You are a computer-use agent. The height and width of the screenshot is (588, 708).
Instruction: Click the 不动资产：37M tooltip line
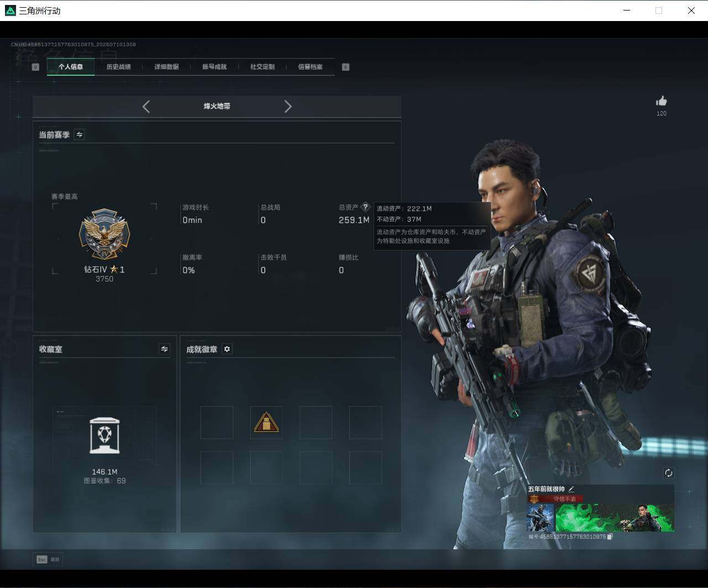pos(399,219)
